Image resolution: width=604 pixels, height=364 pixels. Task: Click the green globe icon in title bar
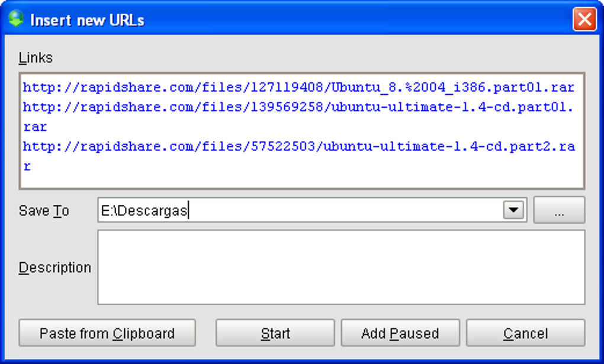15,20
